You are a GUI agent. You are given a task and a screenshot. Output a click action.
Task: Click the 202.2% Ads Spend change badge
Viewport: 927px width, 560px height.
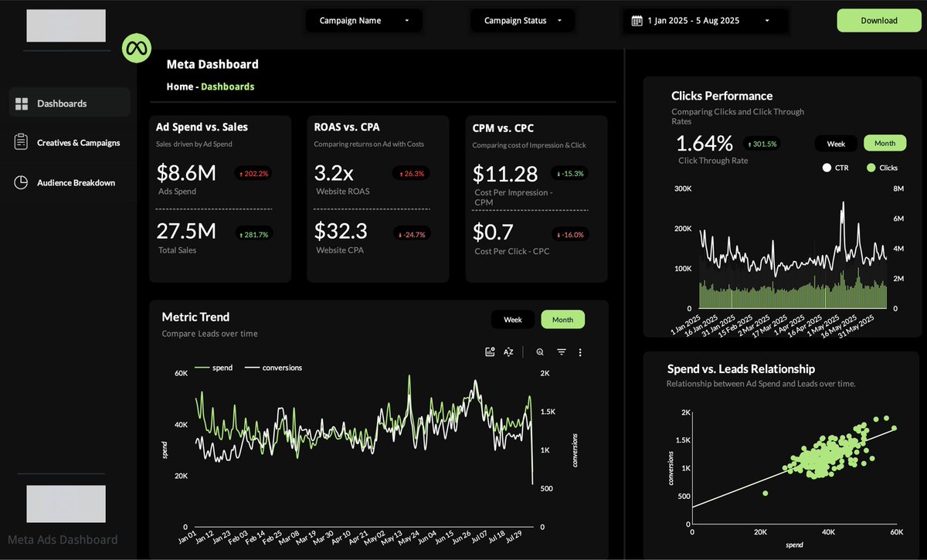[253, 173]
